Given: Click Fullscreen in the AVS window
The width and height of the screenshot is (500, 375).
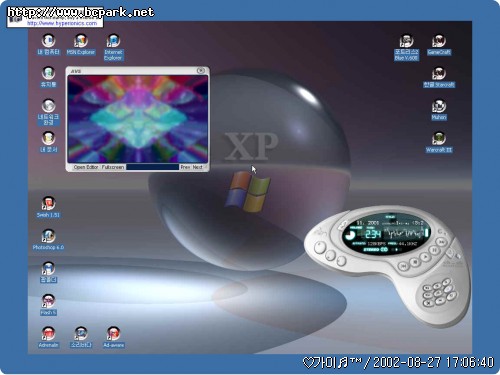Looking at the screenshot, I should coord(113,167).
